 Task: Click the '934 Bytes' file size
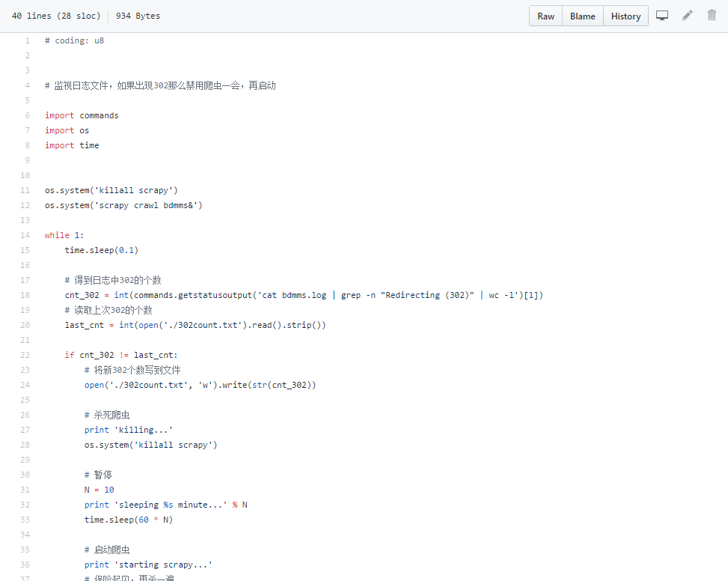(x=138, y=16)
